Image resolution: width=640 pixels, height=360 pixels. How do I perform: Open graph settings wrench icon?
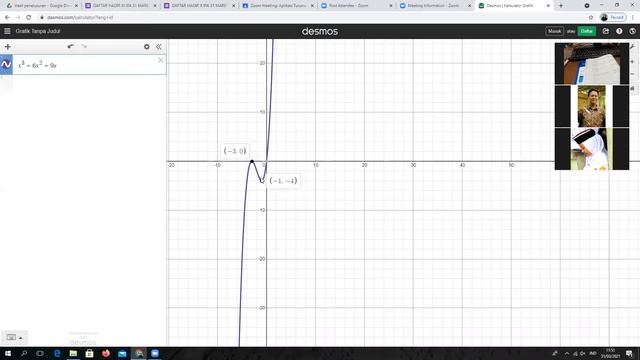633,47
